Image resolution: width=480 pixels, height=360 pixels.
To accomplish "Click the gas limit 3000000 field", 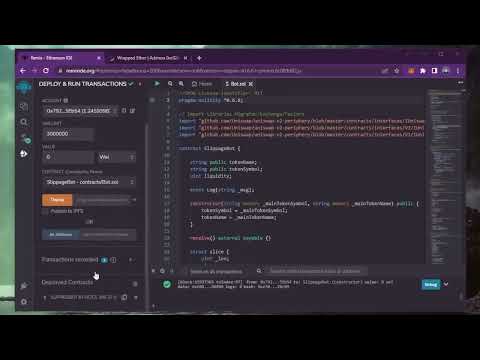I will click(x=68, y=134).
